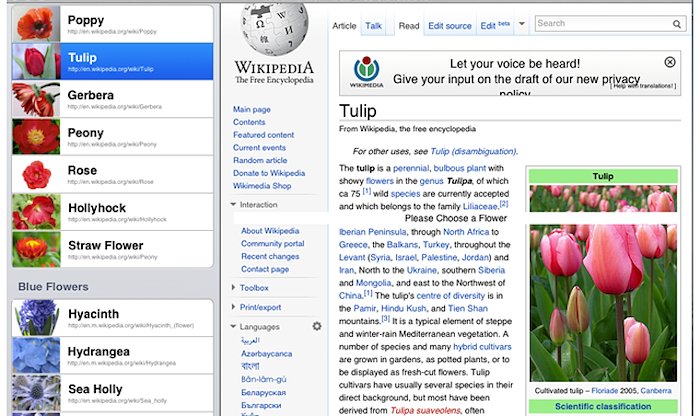Follow the Canberra caption link
700x416 pixels.
click(656, 391)
